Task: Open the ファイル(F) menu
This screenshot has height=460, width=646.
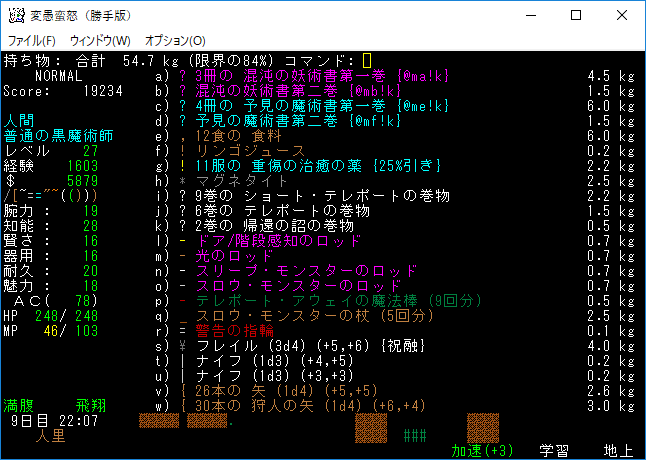Action: (x=32, y=41)
